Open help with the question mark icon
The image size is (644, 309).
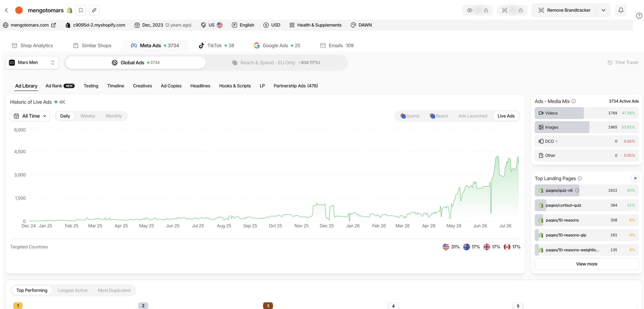click(639, 16)
